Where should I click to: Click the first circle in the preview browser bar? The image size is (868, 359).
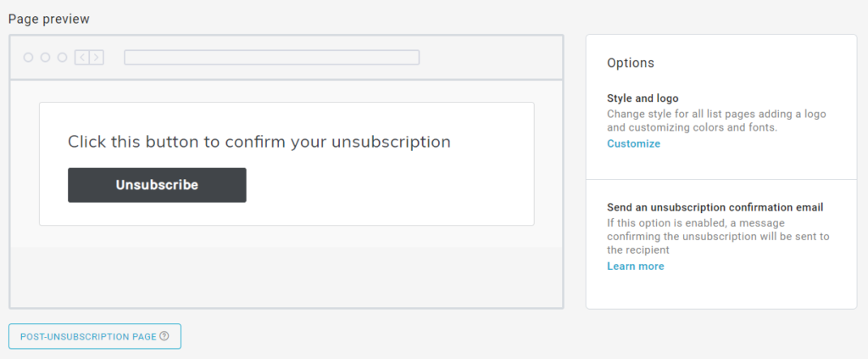28,58
